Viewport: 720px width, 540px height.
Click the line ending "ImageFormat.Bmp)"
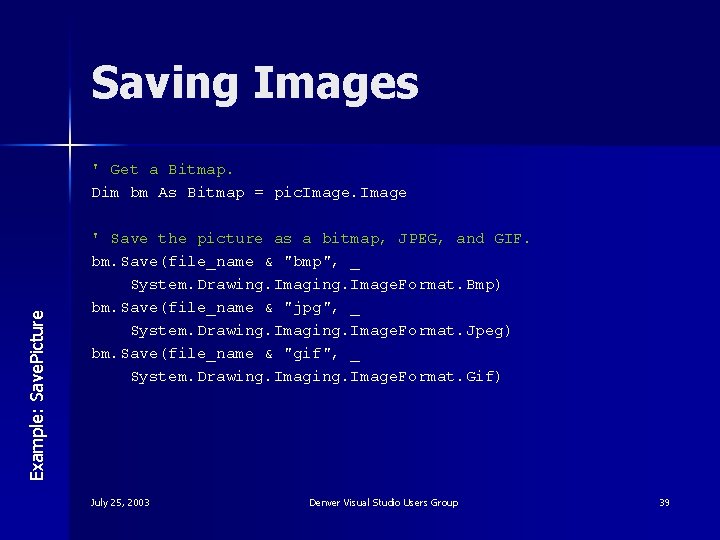tap(315, 285)
